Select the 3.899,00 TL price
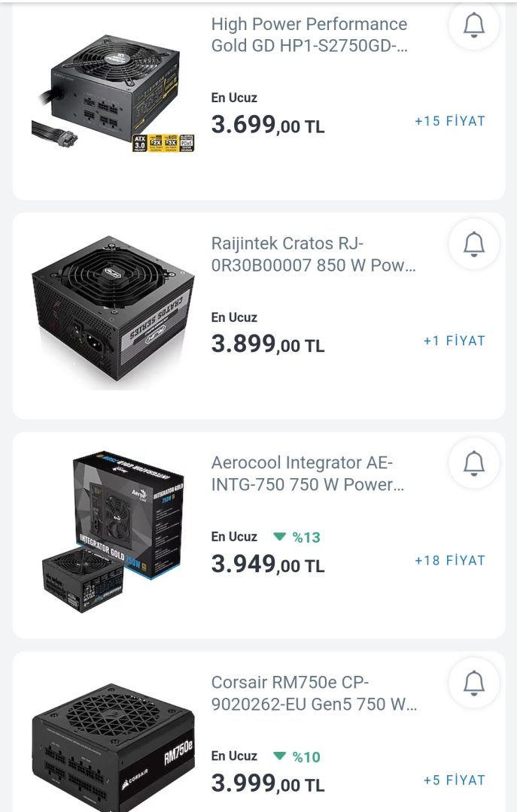The image size is (517, 812). 268,344
